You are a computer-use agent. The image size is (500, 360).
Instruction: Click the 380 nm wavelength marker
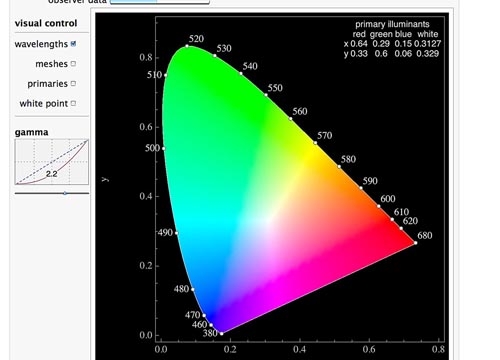(x=222, y=333)
